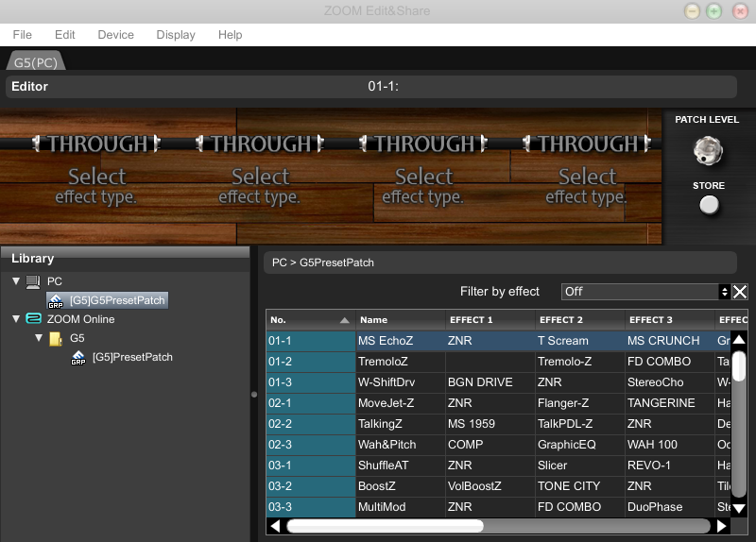Viewport: 756px width, 542px height.
Task: Click the MS 1959 effect cell
Action: (490, 423)
